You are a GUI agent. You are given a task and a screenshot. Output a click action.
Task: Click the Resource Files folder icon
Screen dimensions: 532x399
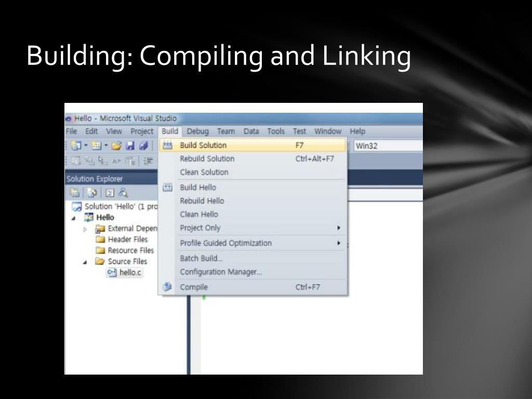(x=100, y=250)
